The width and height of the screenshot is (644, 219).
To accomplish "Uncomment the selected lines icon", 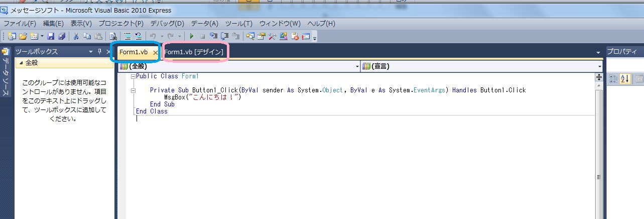I will point(138,36).
